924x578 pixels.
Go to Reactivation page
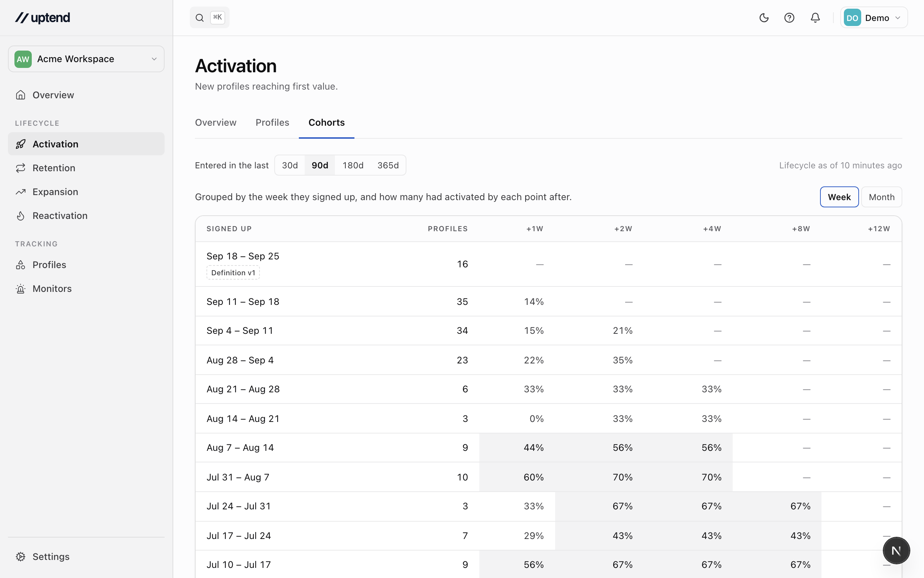(x=86, y=216)
